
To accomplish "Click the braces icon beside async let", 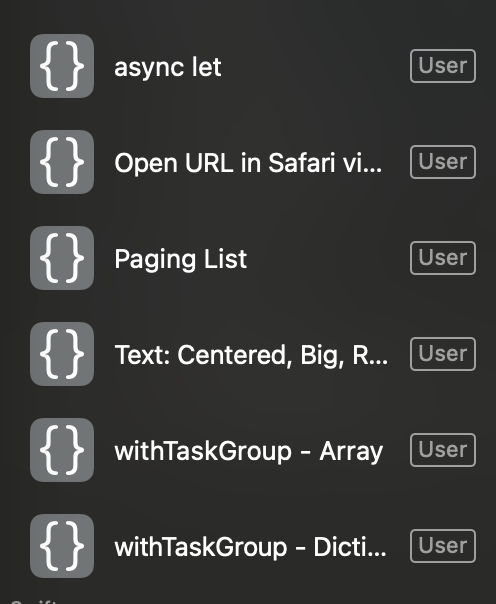I will 62,66.
